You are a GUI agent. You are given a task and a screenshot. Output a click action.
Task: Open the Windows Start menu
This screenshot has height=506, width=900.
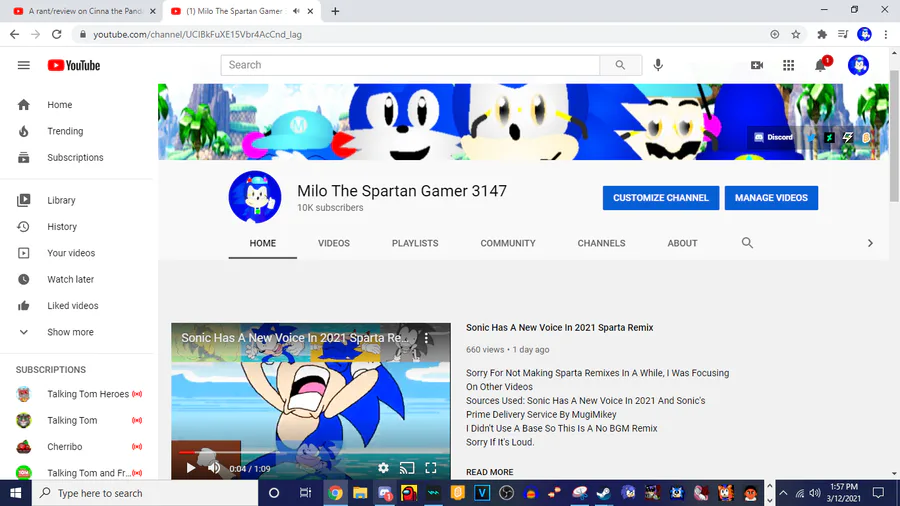[x=15, y=493]
